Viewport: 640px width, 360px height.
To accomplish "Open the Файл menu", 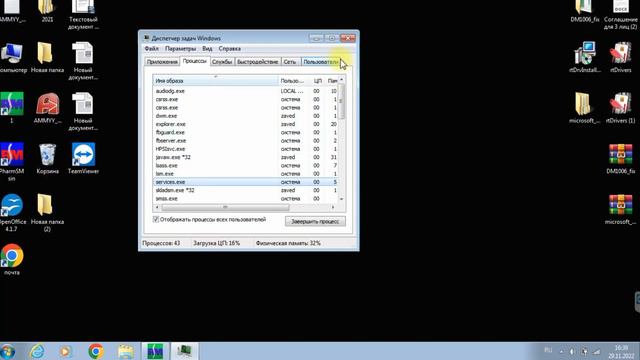I will pos(151,49).
